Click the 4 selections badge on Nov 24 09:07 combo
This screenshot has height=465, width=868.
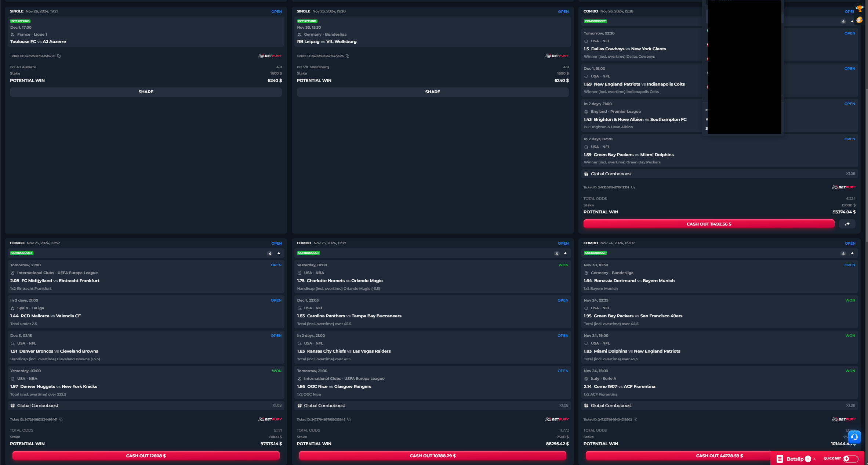coord(843,253)
